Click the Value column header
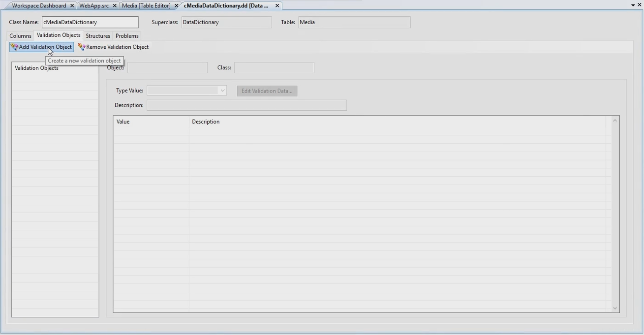Image resolution: width=644 pixels, height=335 pixels. [151, 122]
